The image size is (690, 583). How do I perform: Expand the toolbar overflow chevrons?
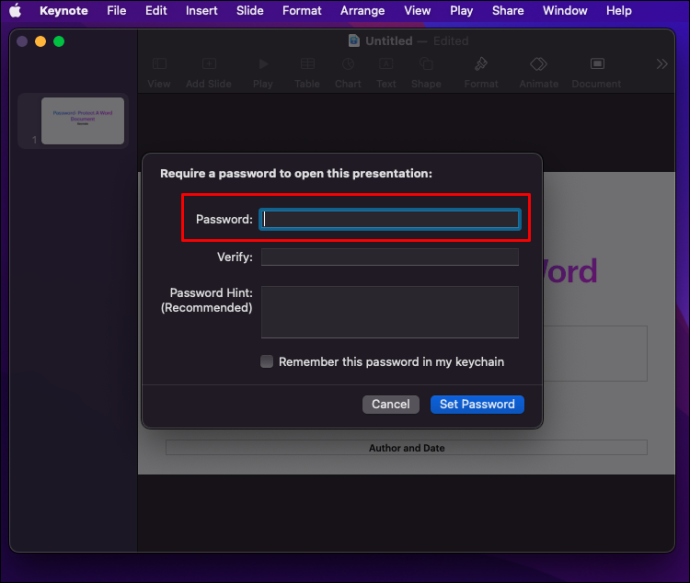[661, 64]
